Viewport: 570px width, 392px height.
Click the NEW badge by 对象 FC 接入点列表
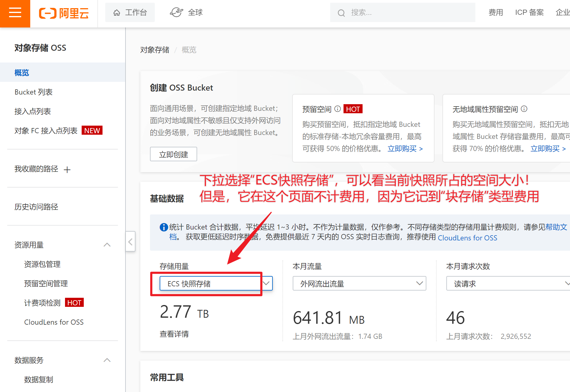92,130
